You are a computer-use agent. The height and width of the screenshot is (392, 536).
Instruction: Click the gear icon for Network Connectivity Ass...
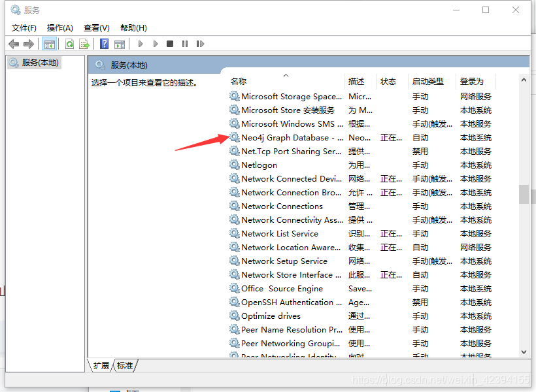235,220
